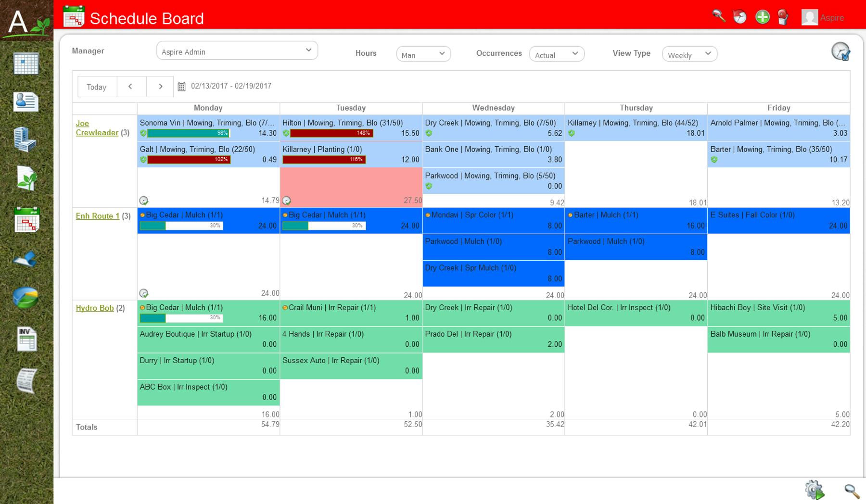Click the date range 02/13/2017 - 02/19/2017
Screen dimensions: 866x504
coord(231,86)
